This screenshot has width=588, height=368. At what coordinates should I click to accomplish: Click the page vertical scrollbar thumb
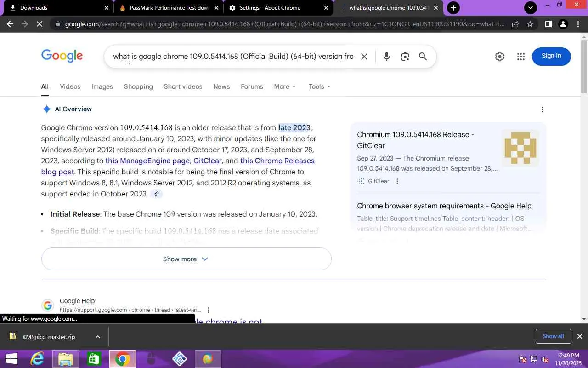pos(584,66)
